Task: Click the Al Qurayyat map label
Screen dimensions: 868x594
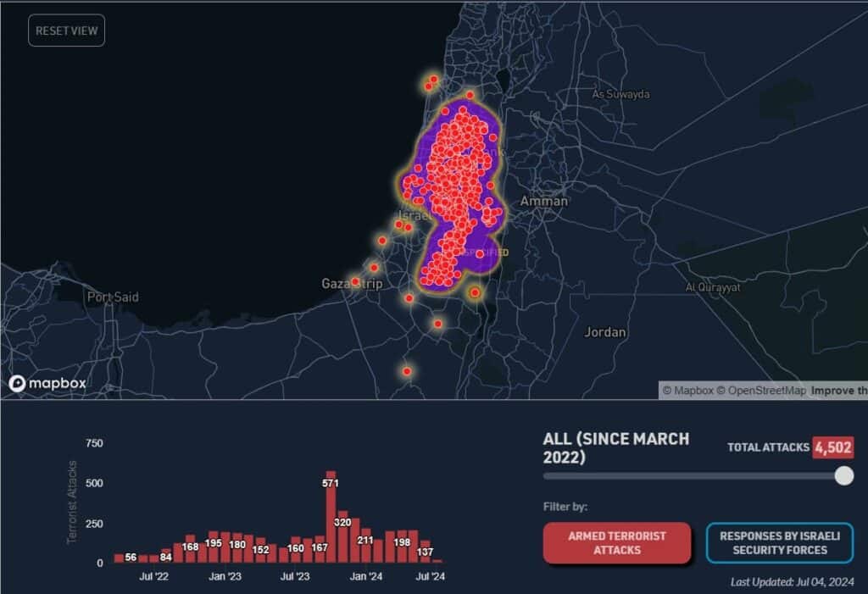Action: (x=713, y=287)
